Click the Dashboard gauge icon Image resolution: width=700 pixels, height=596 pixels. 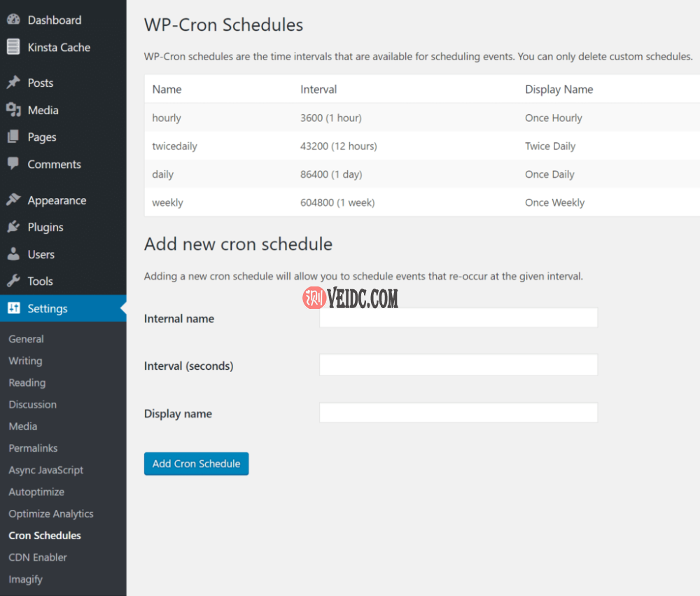13,20
